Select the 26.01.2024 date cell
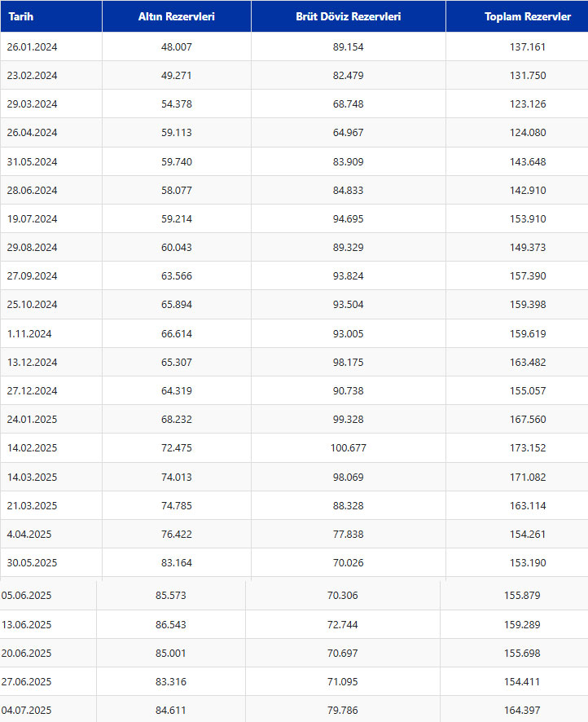Screen dimensions: 588x722 [x=51, y=46]
